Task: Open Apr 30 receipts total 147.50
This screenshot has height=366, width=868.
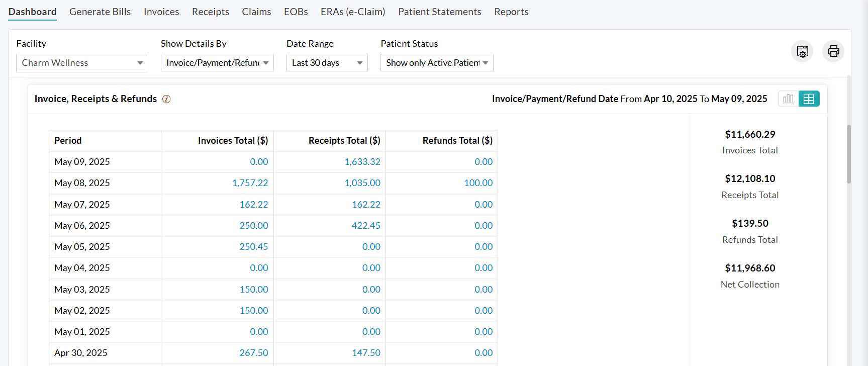Action: coord(366,353)
